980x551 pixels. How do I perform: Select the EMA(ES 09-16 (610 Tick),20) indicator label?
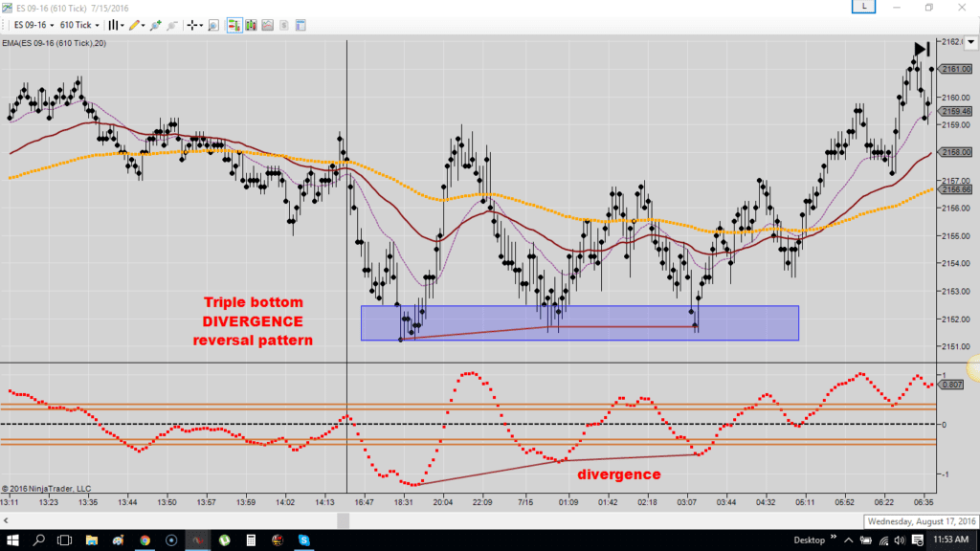(x=54, y=43)
